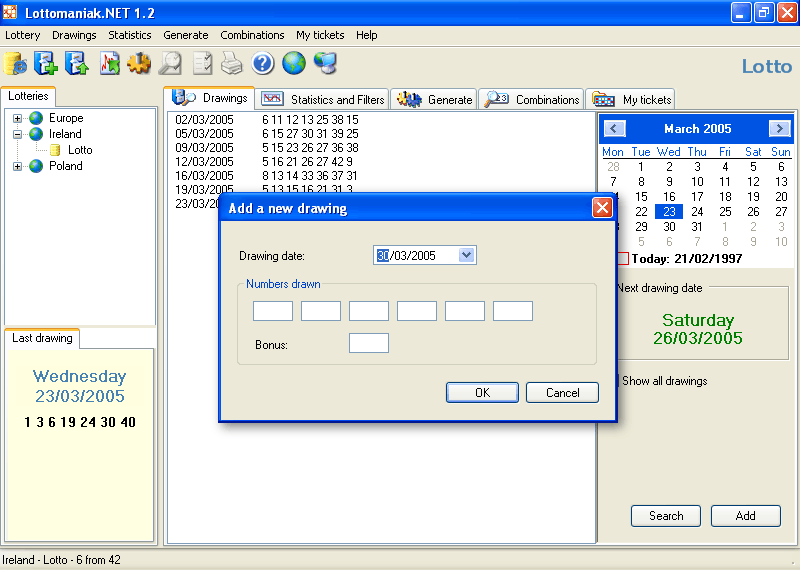This screenshot has width=800, height=570.
Task: Switch to the My tickets tab
Action: 631,100
